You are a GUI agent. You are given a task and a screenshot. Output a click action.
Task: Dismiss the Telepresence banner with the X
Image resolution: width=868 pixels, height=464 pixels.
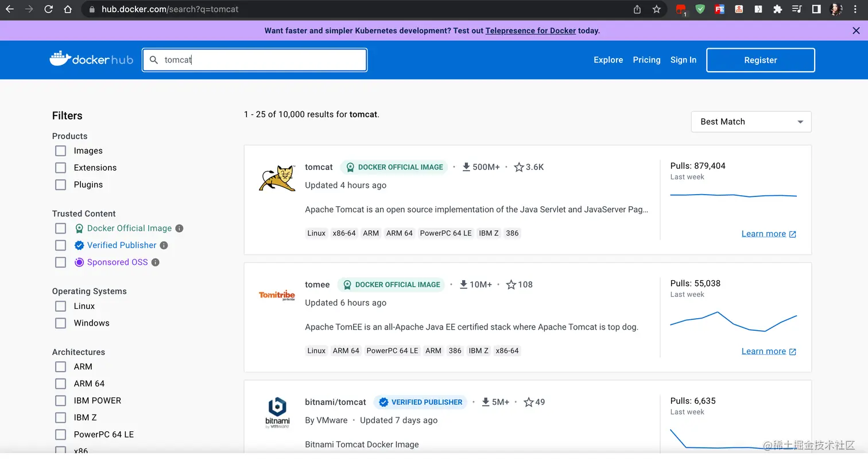856,30
